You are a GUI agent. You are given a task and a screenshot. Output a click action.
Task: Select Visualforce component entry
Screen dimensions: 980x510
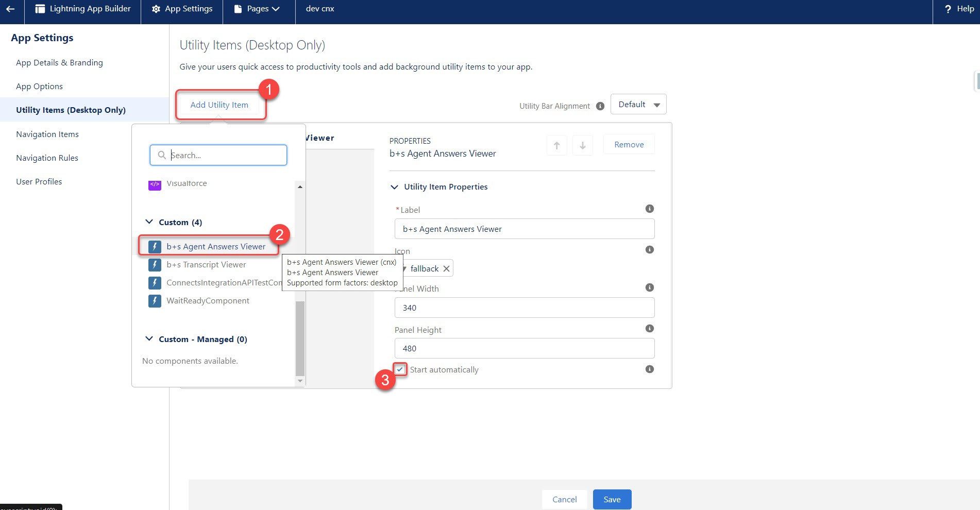click(187, 183)
